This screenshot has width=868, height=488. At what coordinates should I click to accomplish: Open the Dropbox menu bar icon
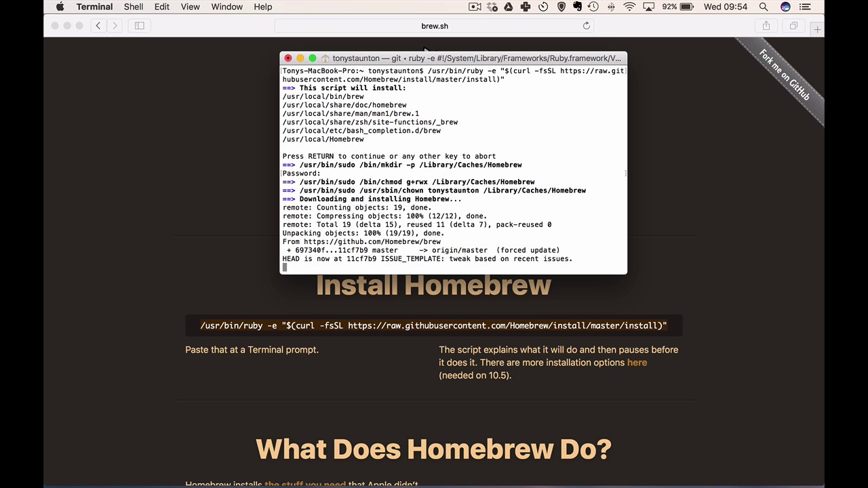coord(492,7)
